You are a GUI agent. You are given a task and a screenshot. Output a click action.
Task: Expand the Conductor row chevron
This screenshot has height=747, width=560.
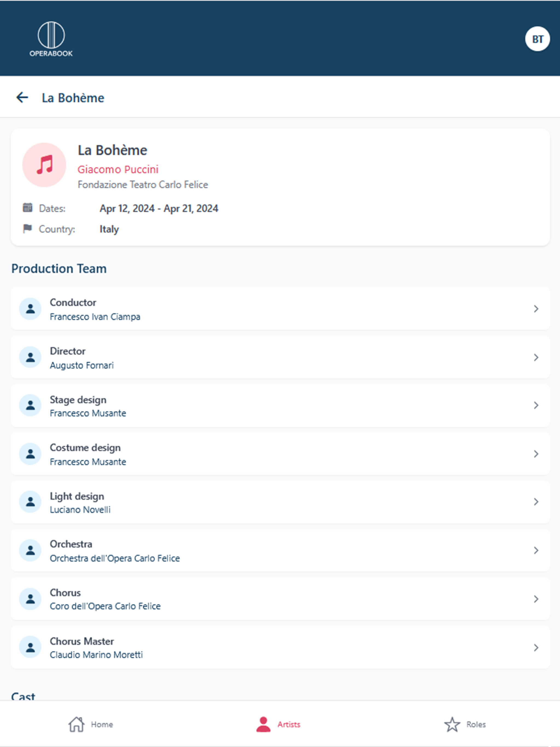(536, 309)
